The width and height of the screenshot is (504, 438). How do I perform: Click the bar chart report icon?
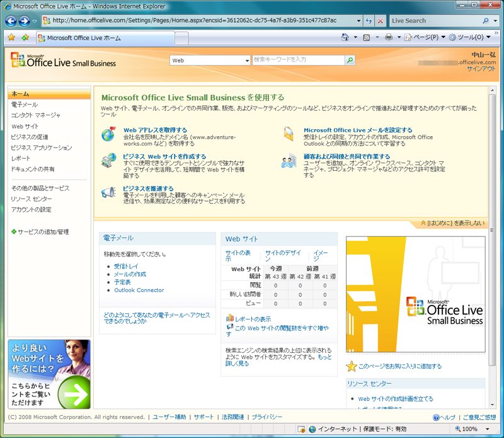229,318
